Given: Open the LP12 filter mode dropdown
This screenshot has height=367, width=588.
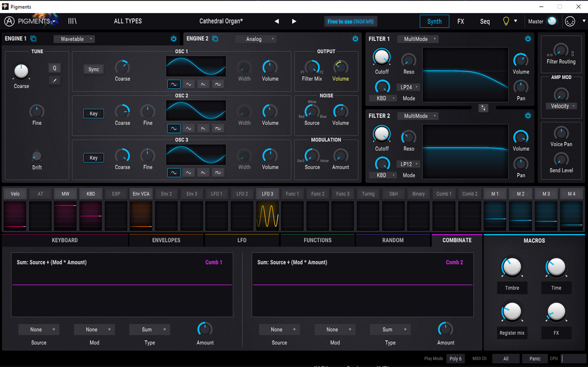Looking at the screenshot, I should pos(409,164).
